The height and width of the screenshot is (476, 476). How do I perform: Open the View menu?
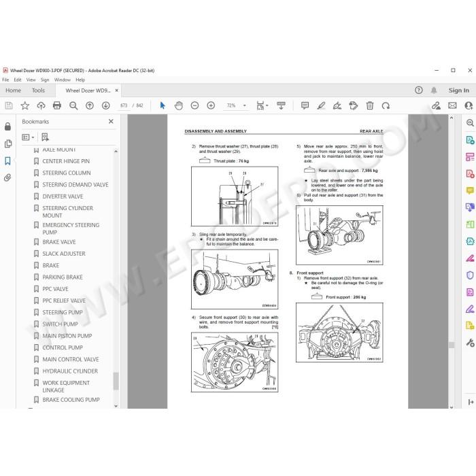[x=31, y=80]
